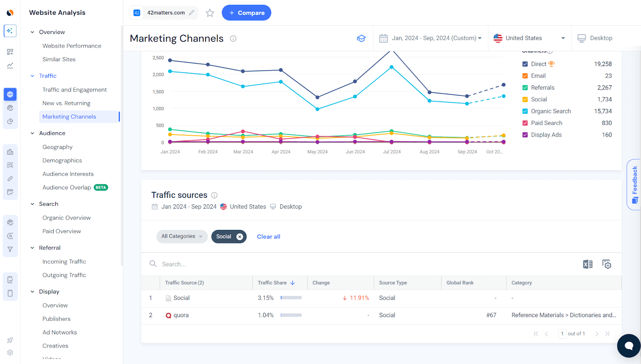Uncheck the Direct channel checkbox

tap(525, 64)
